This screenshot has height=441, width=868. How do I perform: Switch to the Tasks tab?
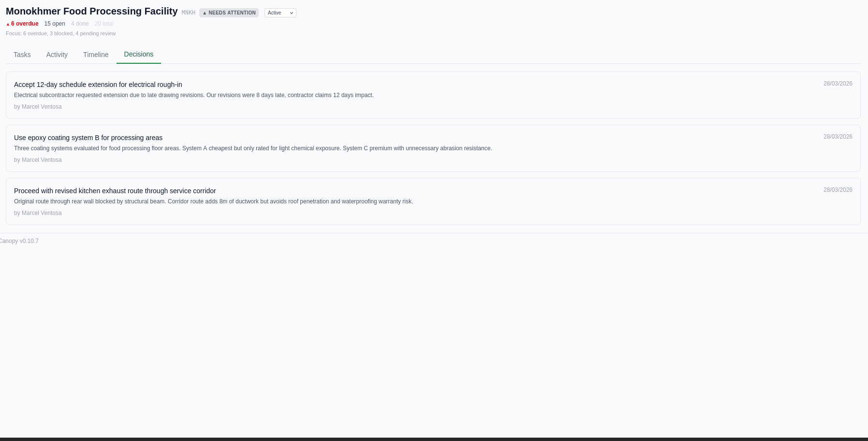point(22,55)
